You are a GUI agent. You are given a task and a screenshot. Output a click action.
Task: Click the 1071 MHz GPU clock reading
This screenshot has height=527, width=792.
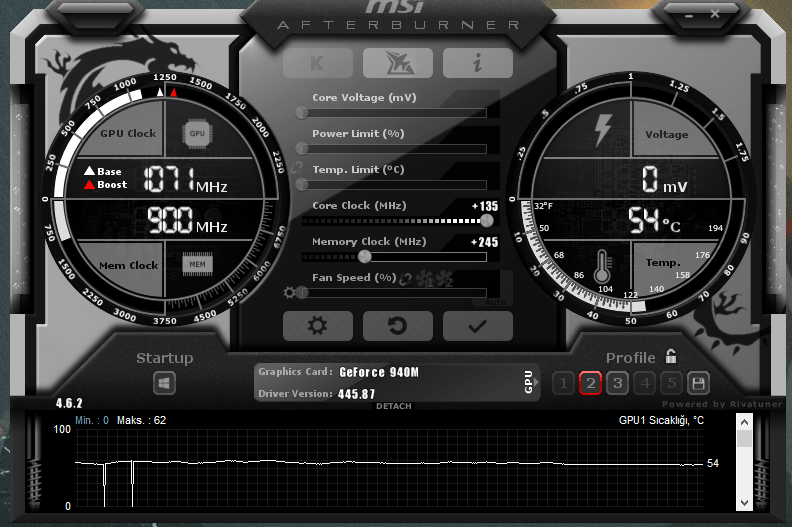point(185,179)
